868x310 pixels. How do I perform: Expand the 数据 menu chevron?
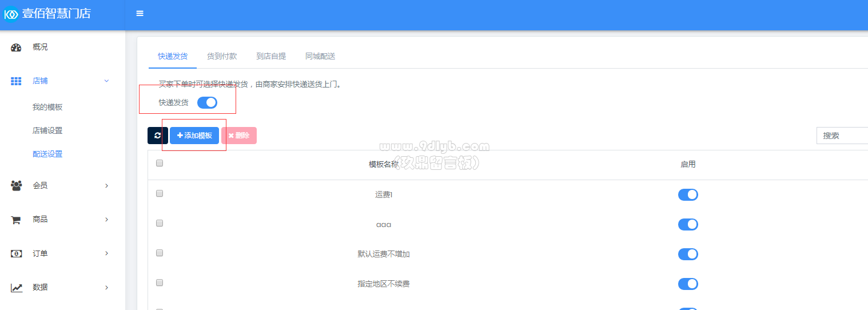pyautogui.click(x=106, y=288)
